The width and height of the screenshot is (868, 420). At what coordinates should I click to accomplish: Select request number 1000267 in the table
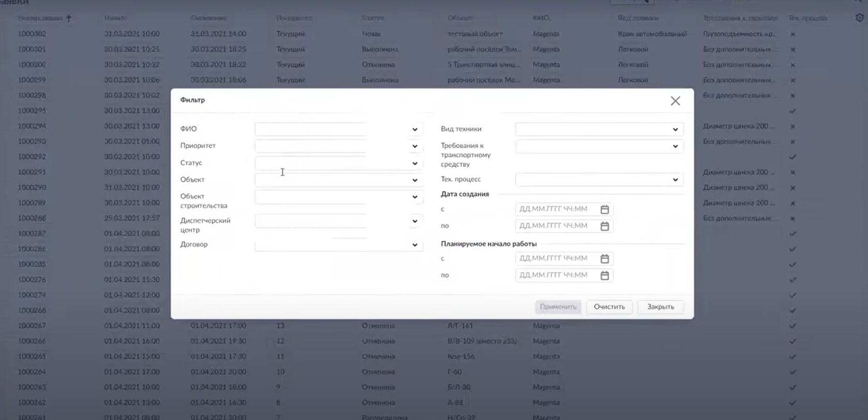[x=32, y=326]
